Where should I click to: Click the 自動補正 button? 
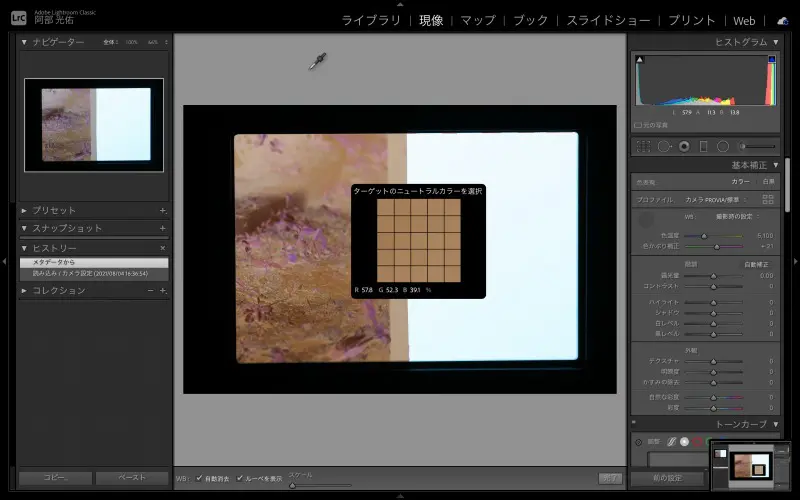point(756,264)
